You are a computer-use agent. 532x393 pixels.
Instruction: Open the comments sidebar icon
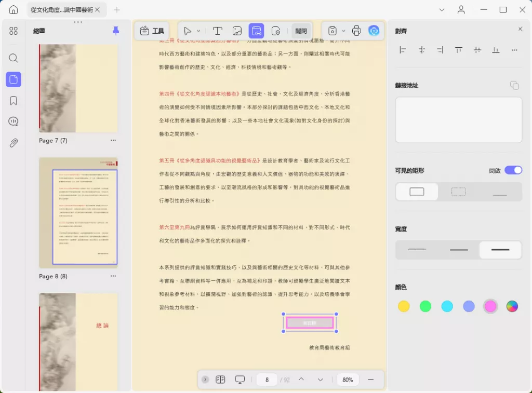pyautogui.click(x=13, y=121)
